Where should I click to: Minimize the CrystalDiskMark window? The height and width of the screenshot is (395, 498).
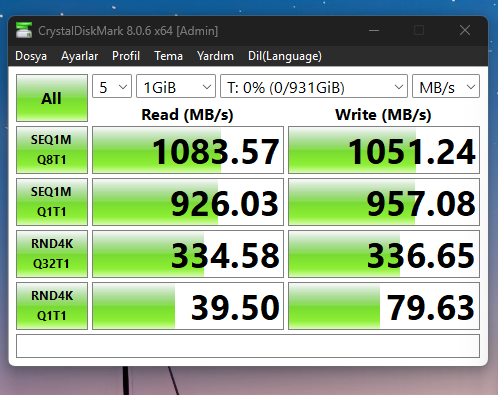(x=374, y=31)
